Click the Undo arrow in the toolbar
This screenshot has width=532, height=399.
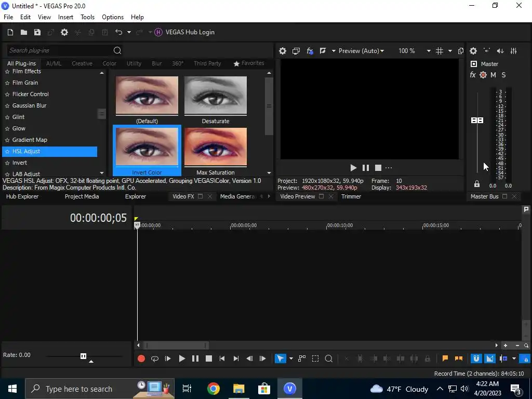pyautogui.click(x=119, y=32)
